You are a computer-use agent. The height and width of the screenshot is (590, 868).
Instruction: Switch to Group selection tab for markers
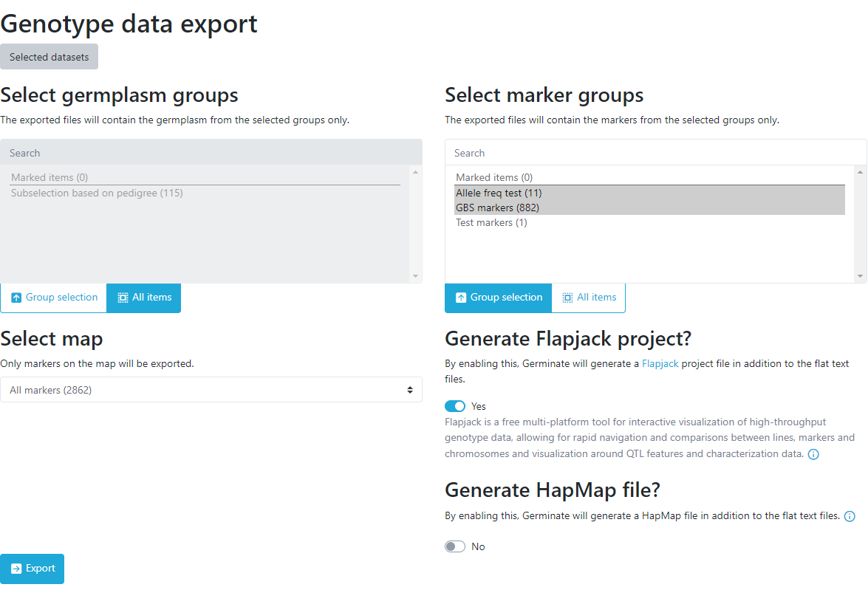(x=498, y=297)
